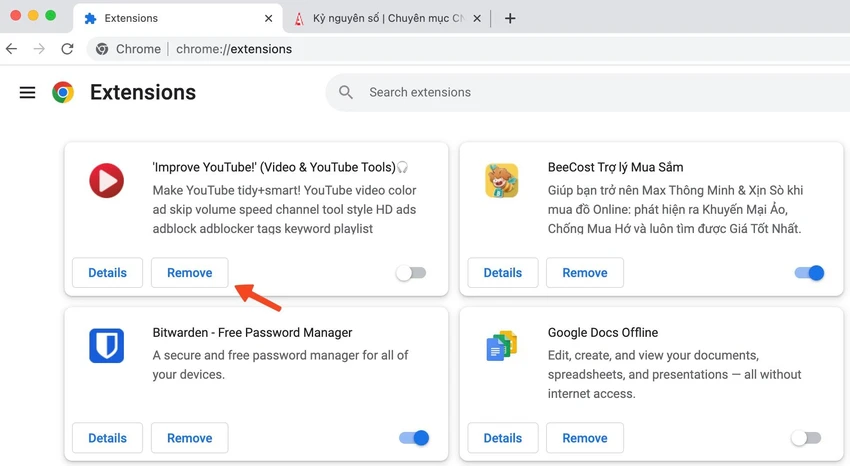This screenshot has height=466, width=850.
Task: Enable the Improve YouTube extension toggle
Action: 411,273
